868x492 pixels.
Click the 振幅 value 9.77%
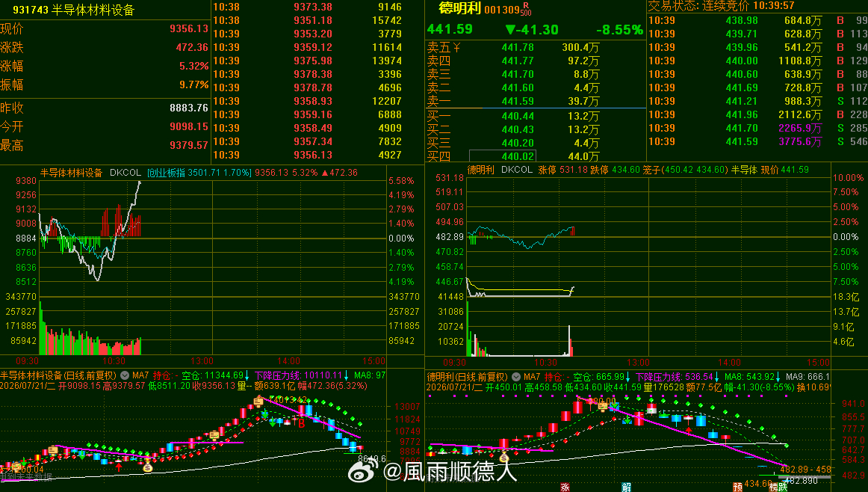click(193, 84)
